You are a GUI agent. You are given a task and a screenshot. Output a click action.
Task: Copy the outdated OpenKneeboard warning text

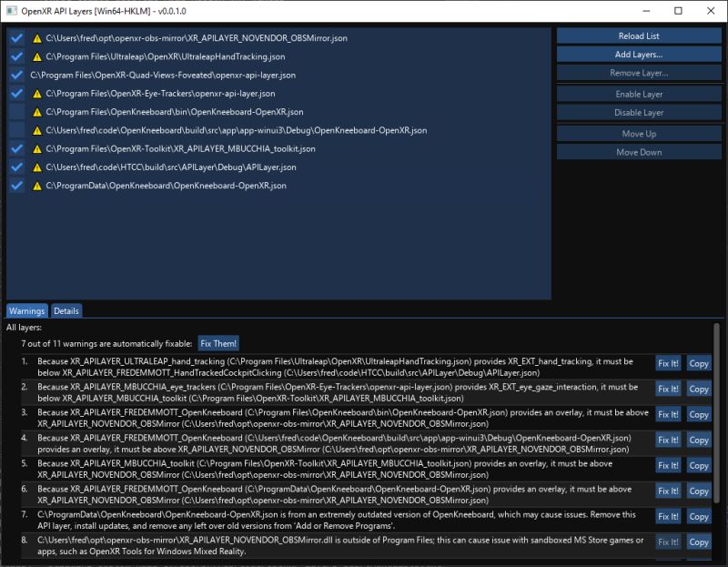point(699,516)
